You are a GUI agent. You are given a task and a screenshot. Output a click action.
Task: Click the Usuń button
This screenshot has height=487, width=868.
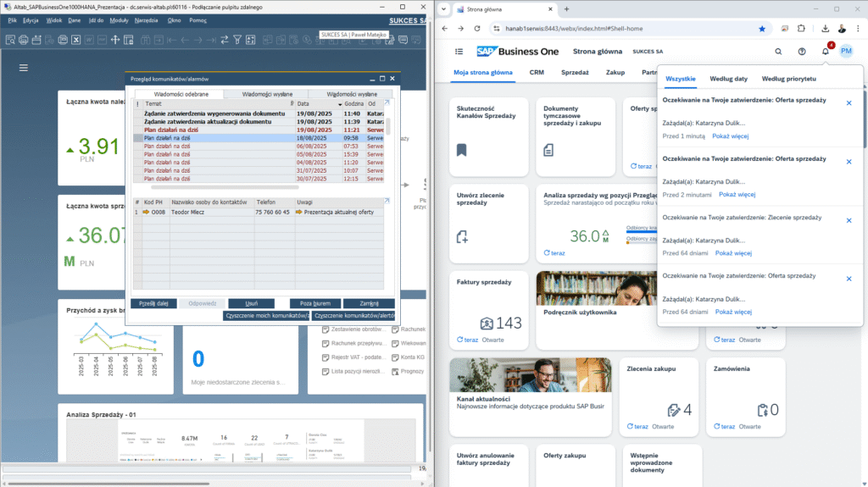pos(251,303)
